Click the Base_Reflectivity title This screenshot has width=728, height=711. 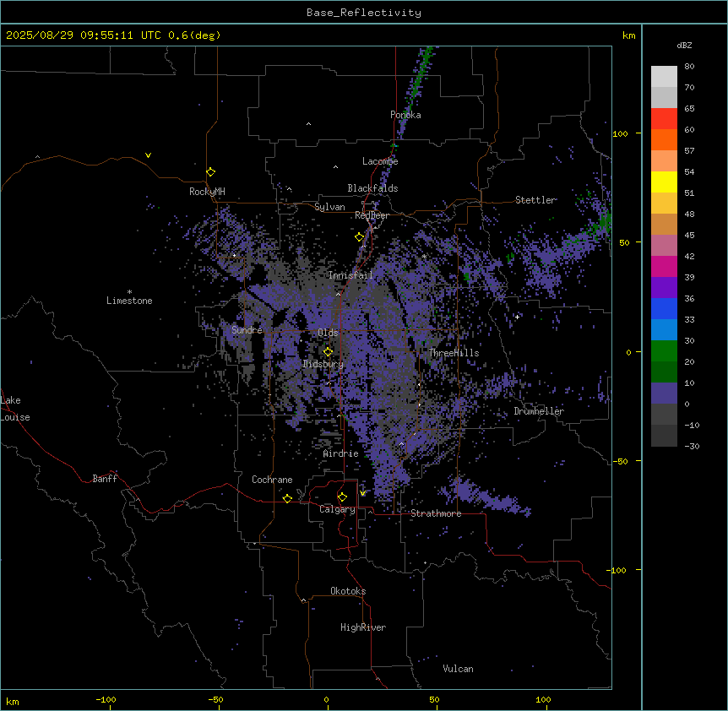click(364, 13)
